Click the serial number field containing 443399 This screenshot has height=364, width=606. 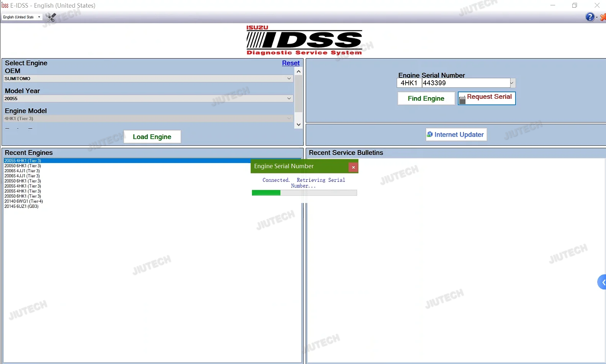pos(466,83)
